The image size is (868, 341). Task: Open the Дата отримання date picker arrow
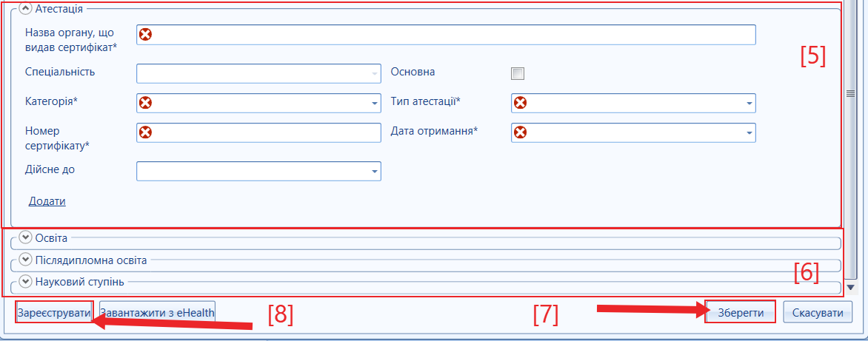(x=749, y=133)
